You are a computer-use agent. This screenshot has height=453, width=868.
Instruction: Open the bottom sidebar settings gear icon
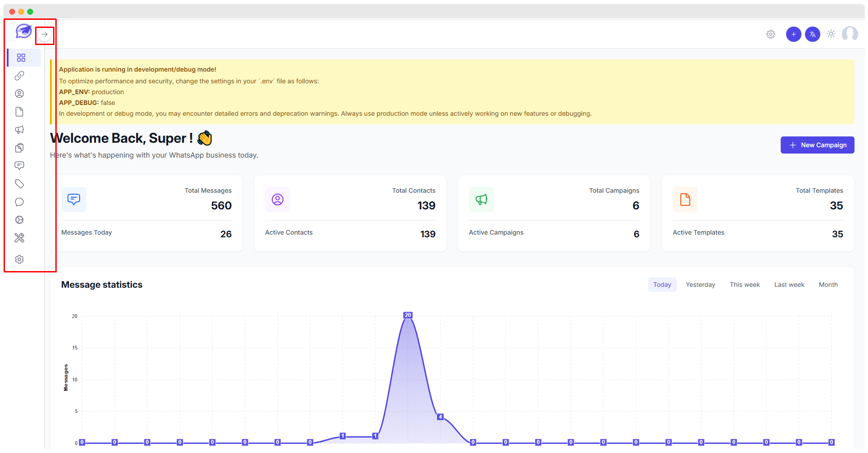(19, 259)
